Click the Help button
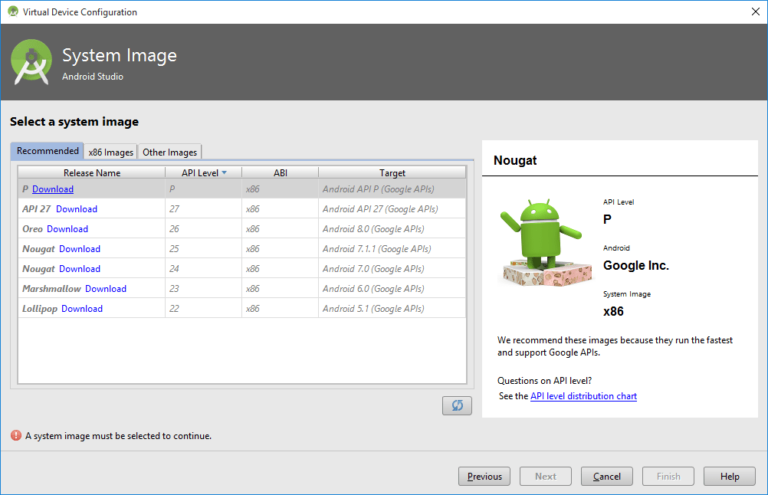768x495 pixels. pos(729,476)
